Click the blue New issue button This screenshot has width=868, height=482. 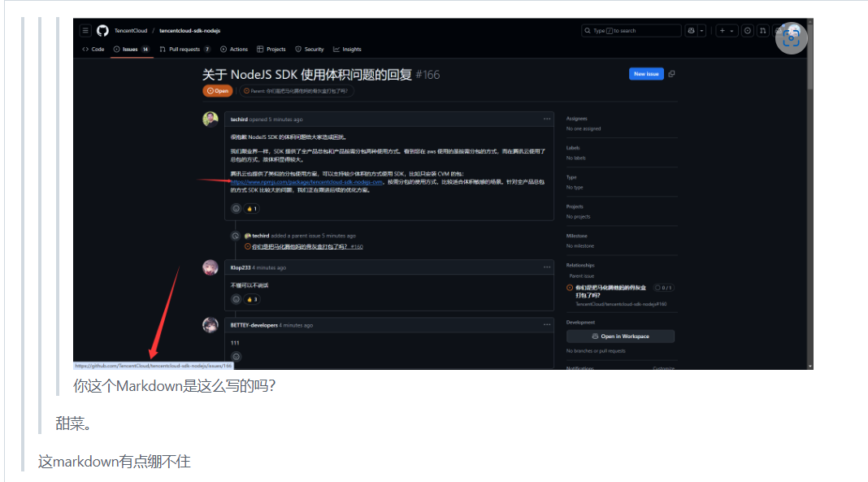point(646,74)
